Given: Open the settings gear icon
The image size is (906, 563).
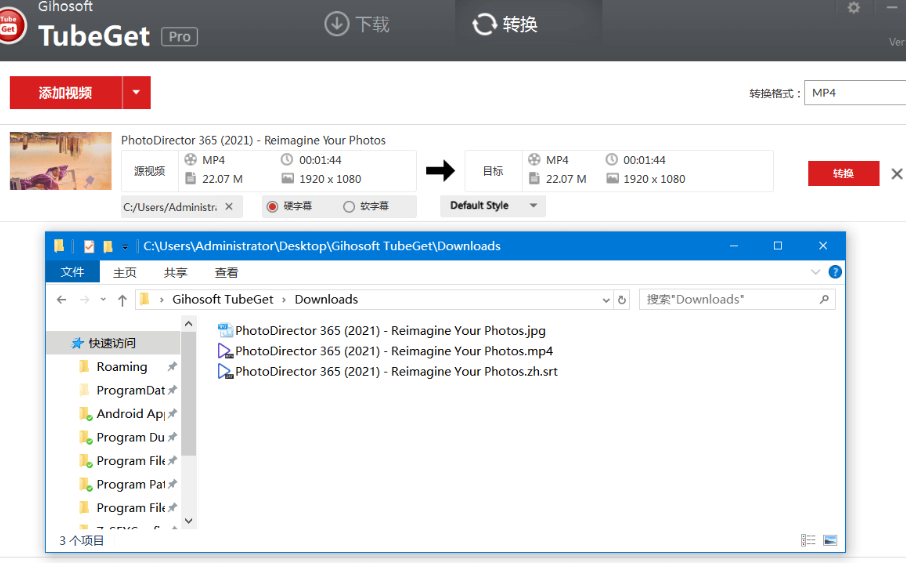Looking at the screenshot, I should tap(853, 8).
